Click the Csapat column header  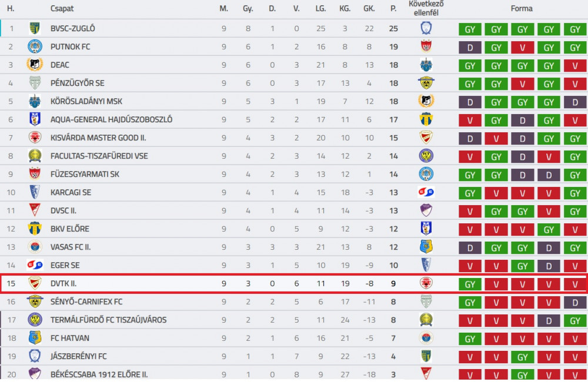coord(62,8)
